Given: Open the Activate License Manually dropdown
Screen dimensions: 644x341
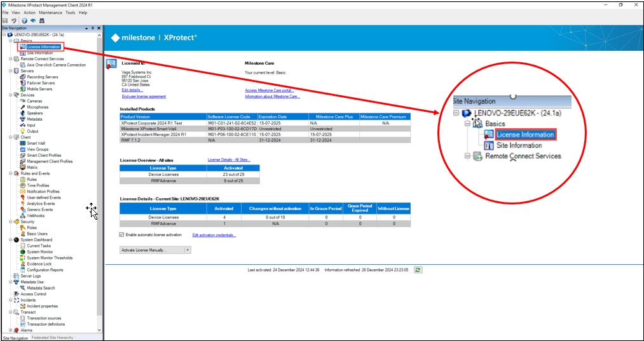Looking at the screenshot, I should click(188, 250).
